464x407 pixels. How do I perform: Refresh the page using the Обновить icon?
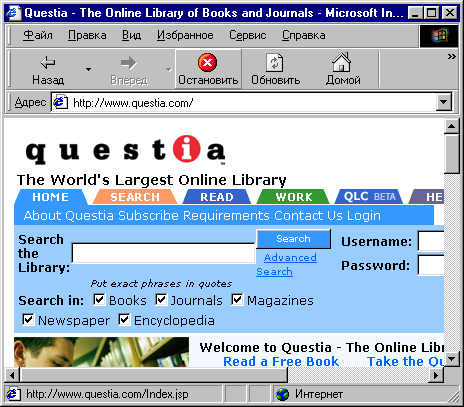pyautogui.click(x=275, y=63)
